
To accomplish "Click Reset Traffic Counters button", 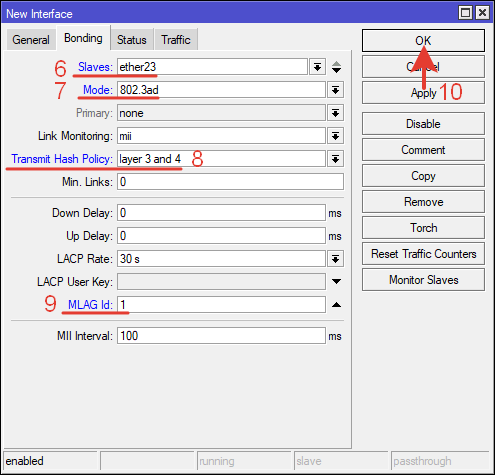I will (423, 254).
